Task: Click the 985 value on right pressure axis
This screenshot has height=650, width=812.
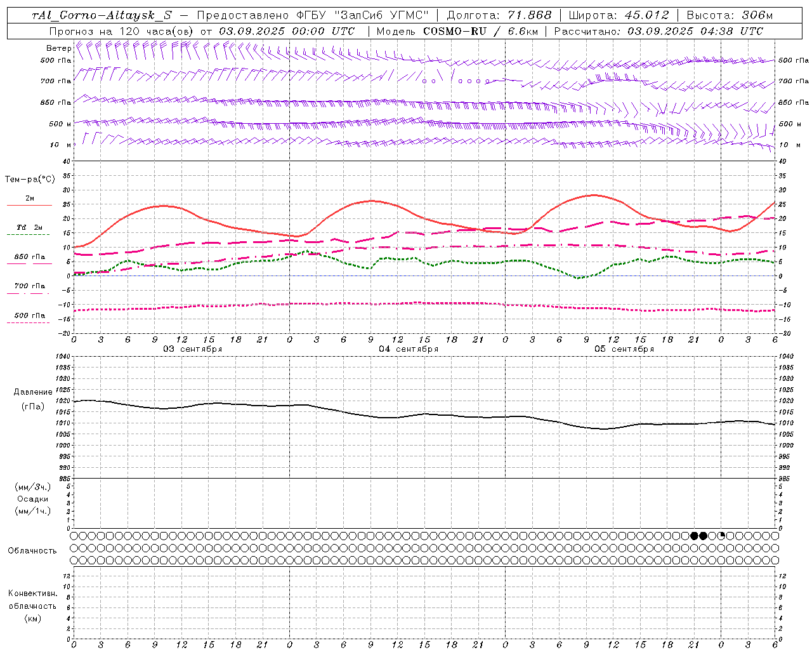Action: [785, 479]
